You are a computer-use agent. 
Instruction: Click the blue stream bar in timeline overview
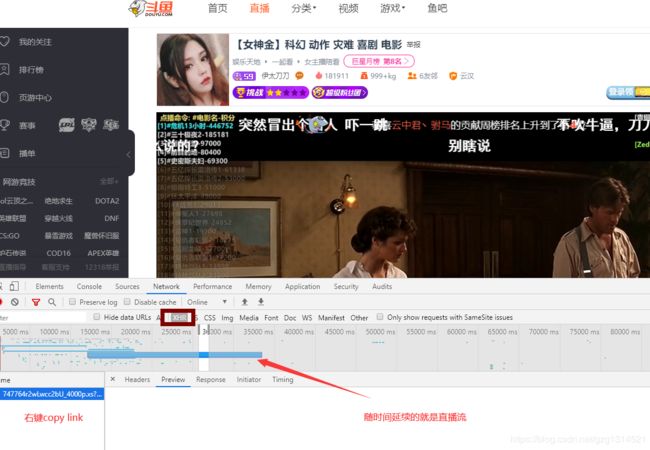[175, 355]
